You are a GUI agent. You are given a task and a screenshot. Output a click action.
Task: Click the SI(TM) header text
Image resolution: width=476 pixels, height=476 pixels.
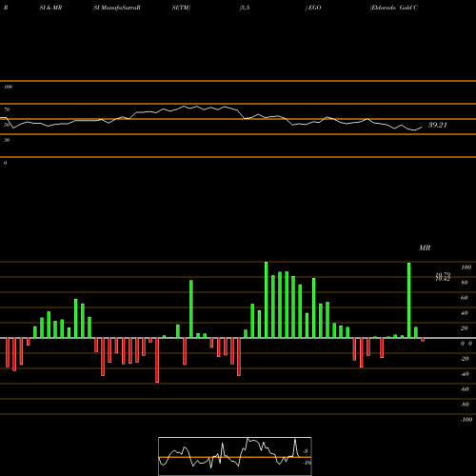(x=181, y=8)
